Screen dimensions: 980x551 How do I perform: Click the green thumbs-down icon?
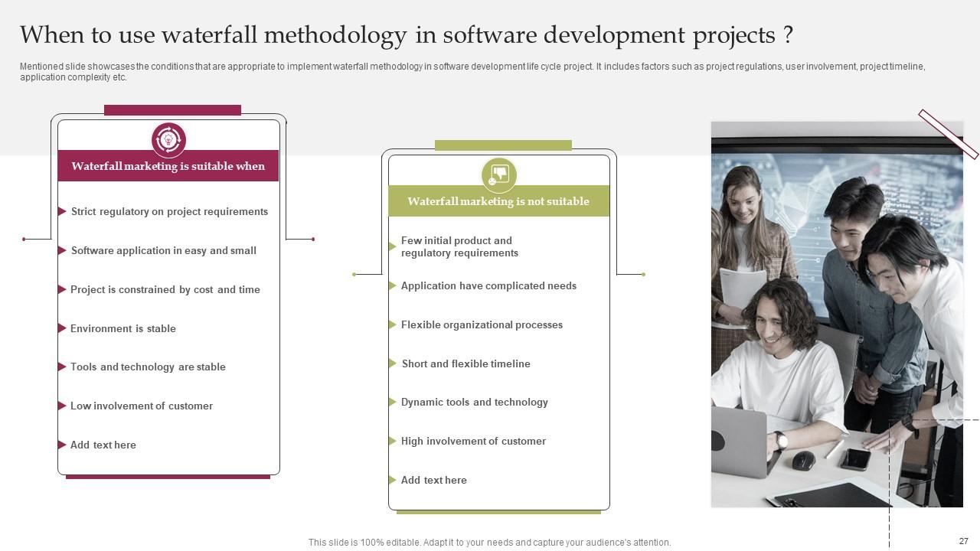tap(499, 175)
